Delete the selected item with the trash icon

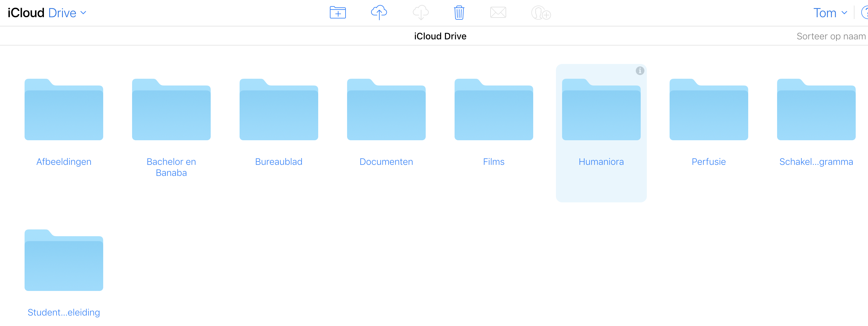point(459,13)
